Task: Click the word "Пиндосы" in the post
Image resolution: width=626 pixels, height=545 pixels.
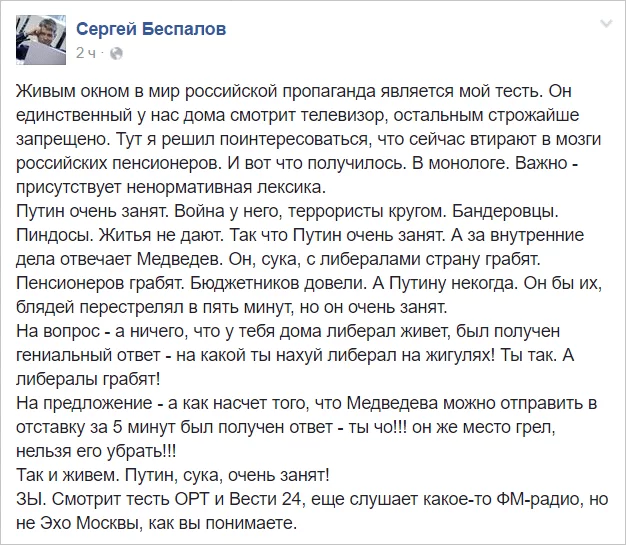Action: click(x=55, y=235)
